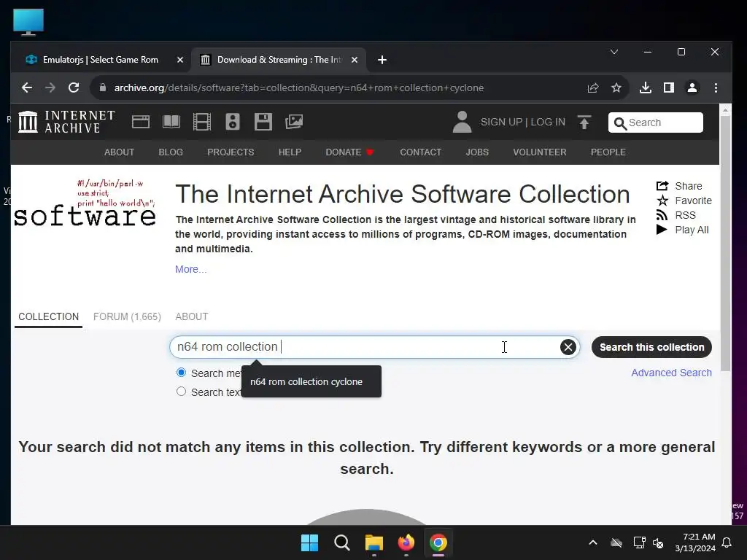This screenshot has width=747, height=560.
Task: Open the Software floppy disk icon
Action: point(263,122)
